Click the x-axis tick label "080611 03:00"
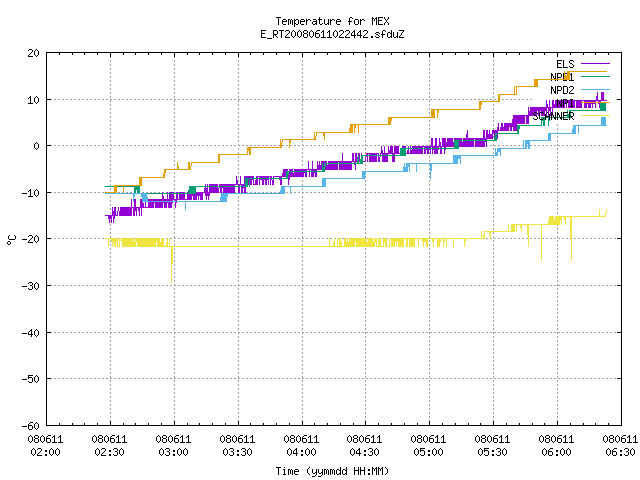 (x=174, y=446)
